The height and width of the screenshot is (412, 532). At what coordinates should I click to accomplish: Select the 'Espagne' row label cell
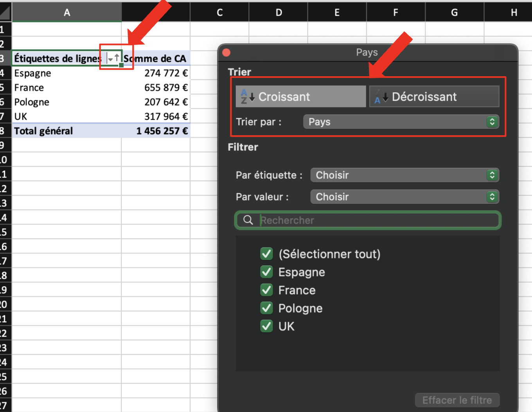click(67, 73)
